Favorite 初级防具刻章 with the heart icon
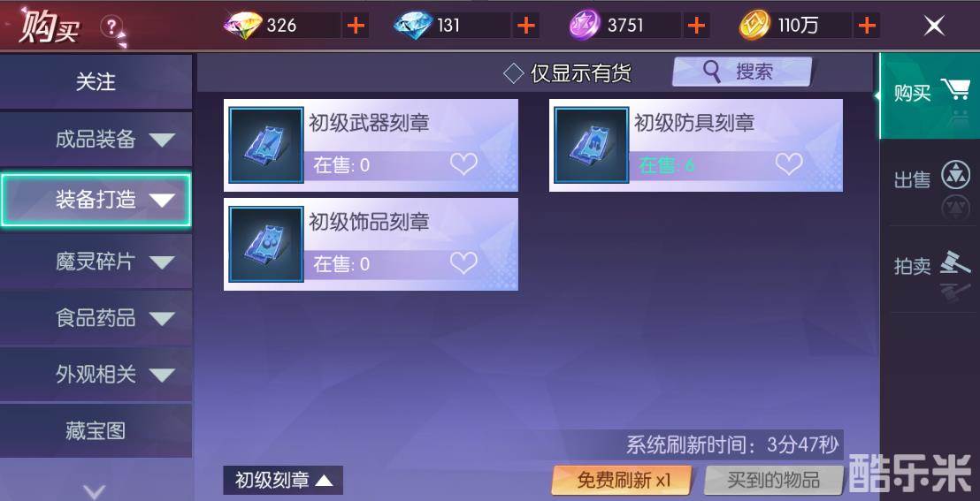 coord(789,164)
